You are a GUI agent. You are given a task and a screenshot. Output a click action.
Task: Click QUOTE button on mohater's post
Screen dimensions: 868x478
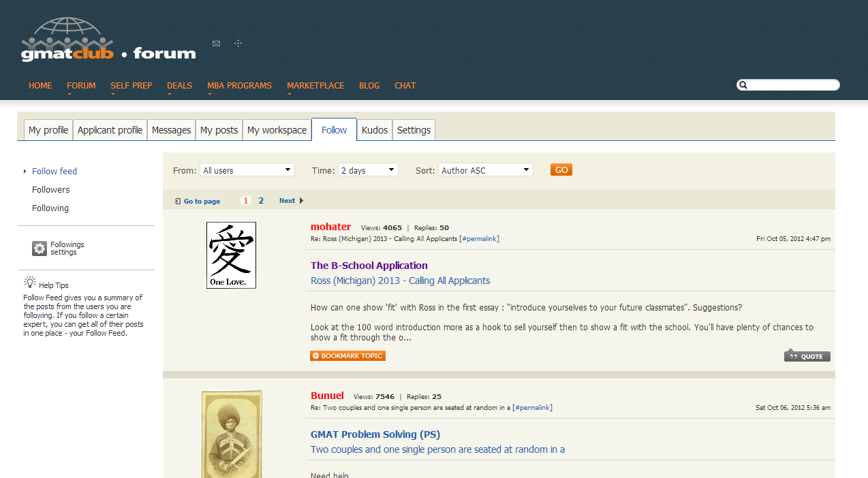(807, 356)
